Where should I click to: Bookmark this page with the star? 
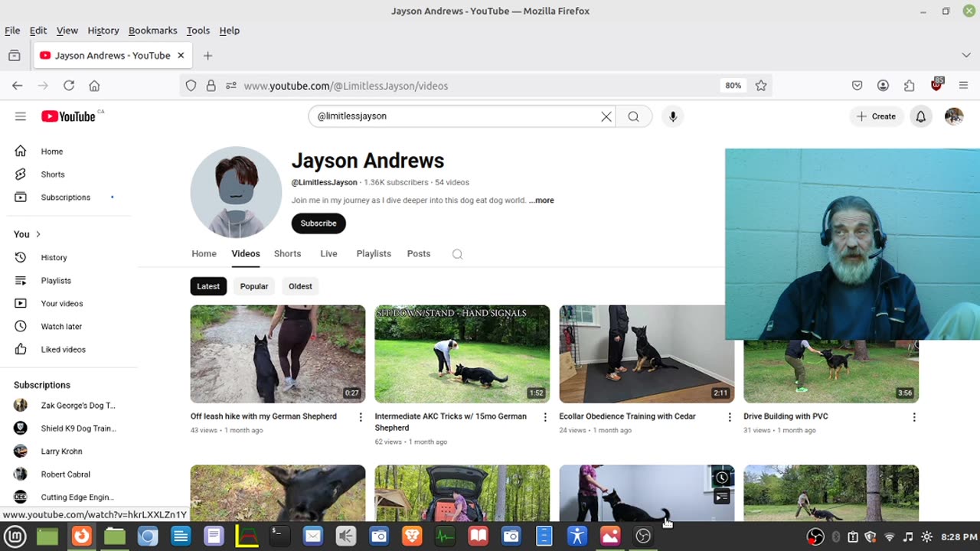click(x=761, y=86)
